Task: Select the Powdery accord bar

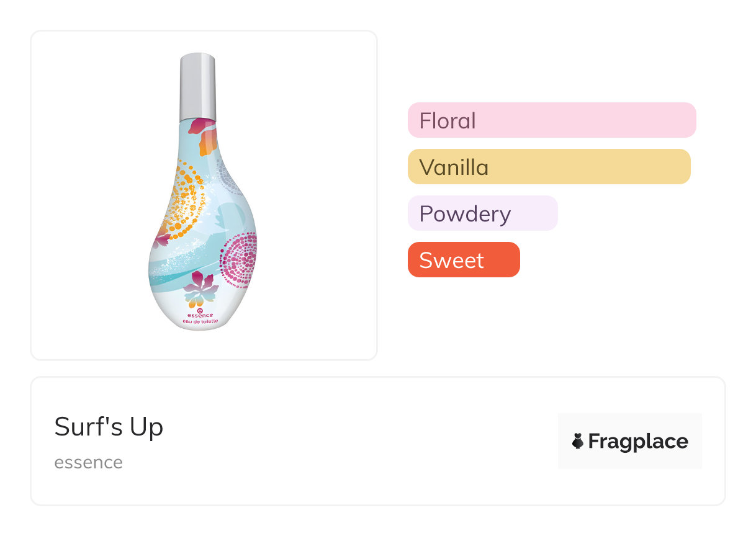Action: tap(482, 213)
